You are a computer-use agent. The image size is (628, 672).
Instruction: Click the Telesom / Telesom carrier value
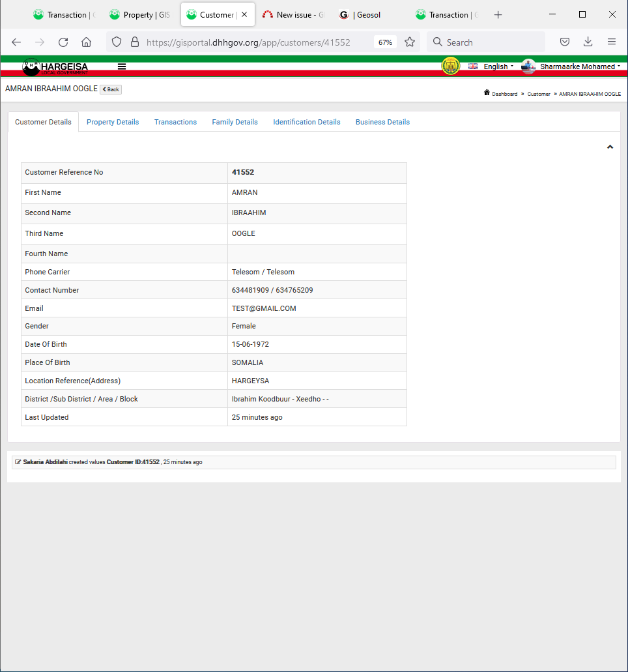pos(263,272)
